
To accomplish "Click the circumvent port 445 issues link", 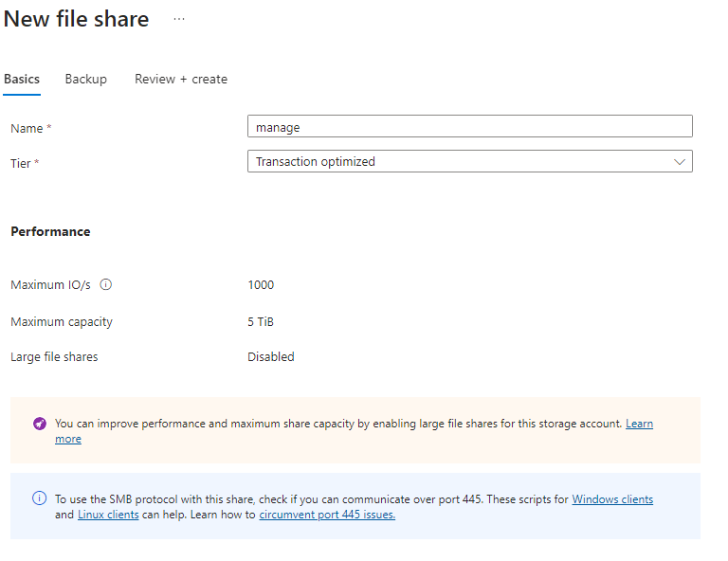I will (x=327, y=515).
